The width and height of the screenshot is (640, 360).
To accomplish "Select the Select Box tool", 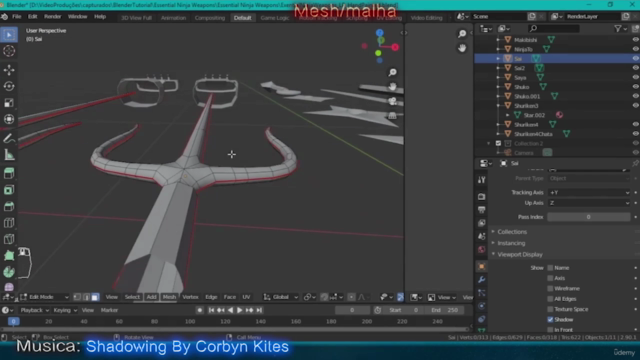I will coord(9,35).
